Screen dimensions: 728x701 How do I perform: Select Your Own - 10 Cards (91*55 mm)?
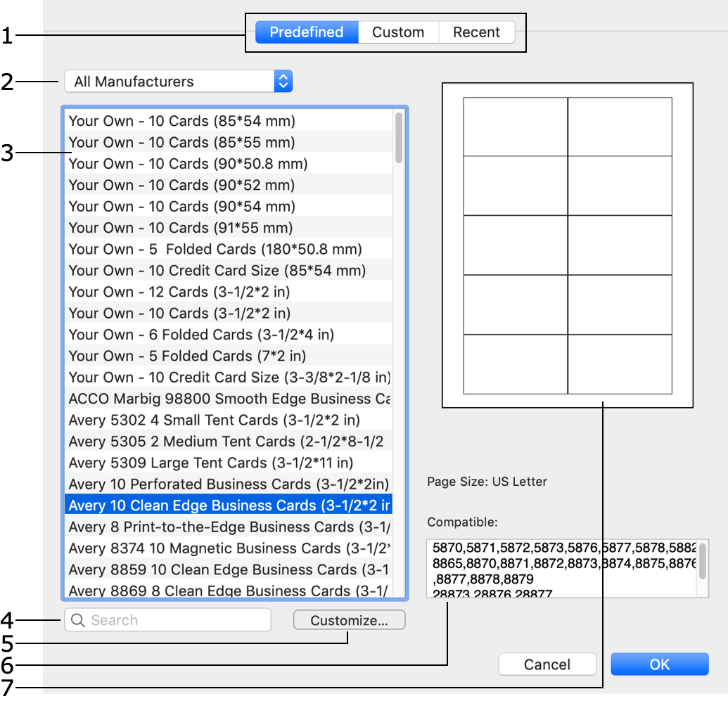229,228
